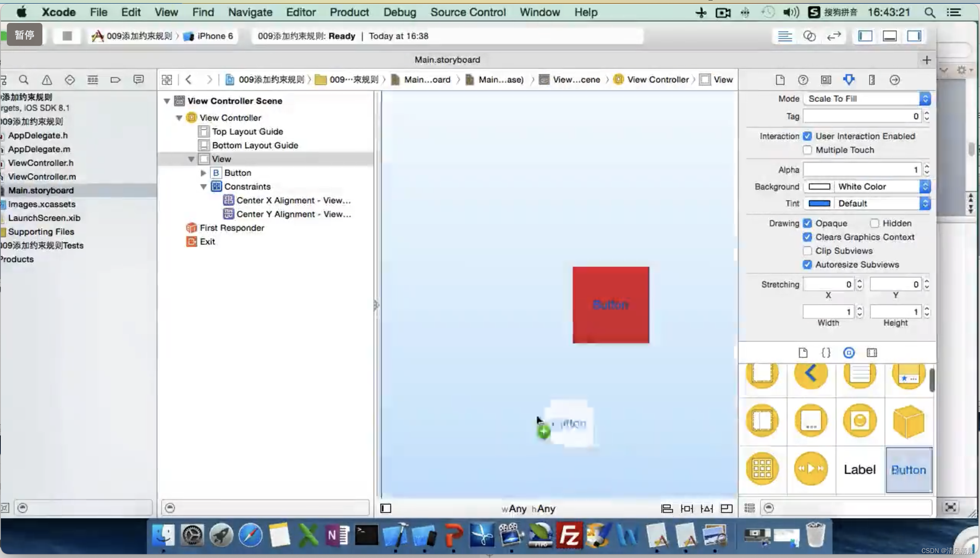Click the Stop button in Xcode toolbar
This screenshot has width=980, height=558.
[67, 36]
